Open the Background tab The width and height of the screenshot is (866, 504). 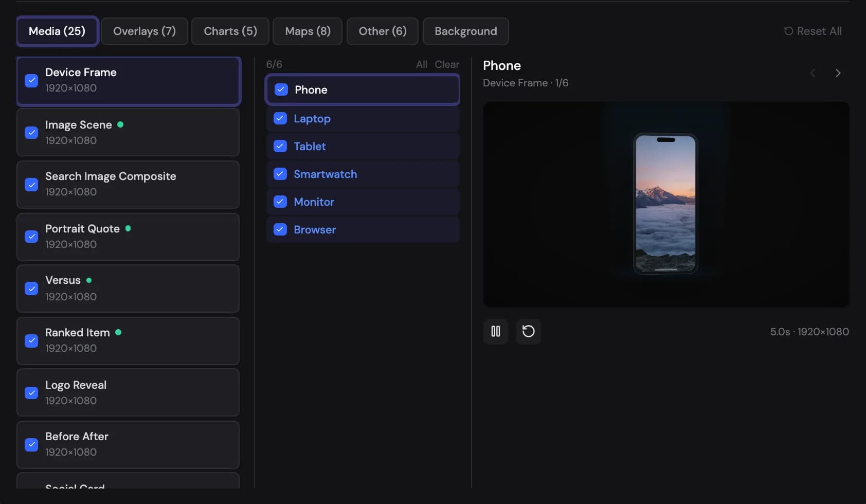(466, 31)
